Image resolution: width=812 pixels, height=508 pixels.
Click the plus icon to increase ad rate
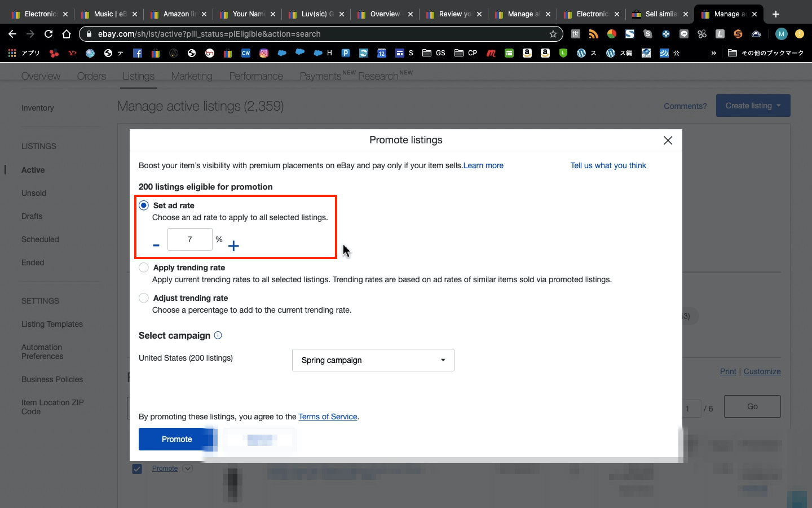[x=233, y=246]
